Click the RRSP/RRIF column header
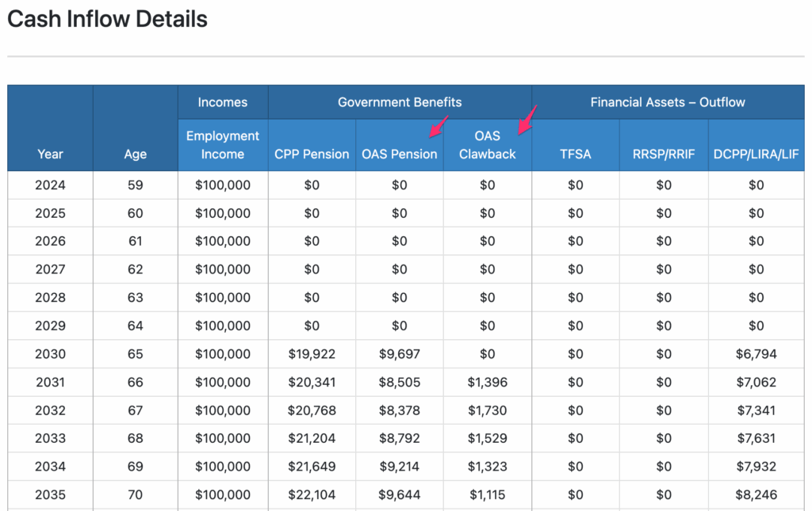The image size is (812, 511). point(663,154)
